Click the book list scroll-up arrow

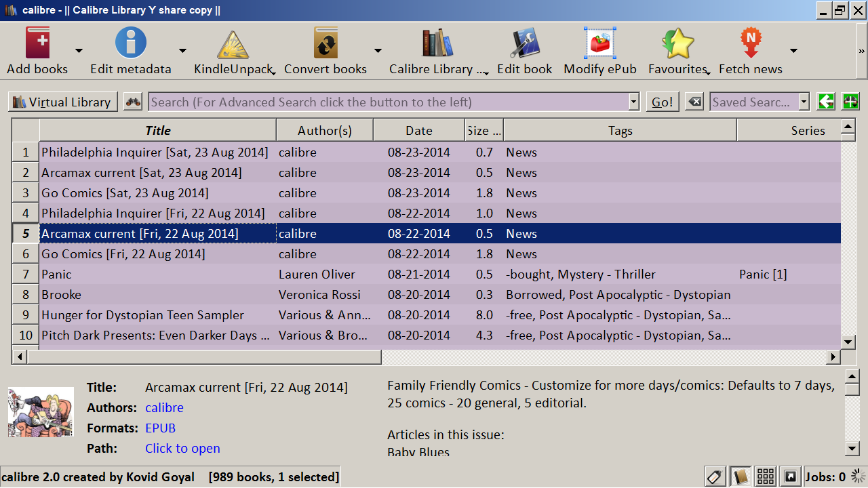pos(848,127)
